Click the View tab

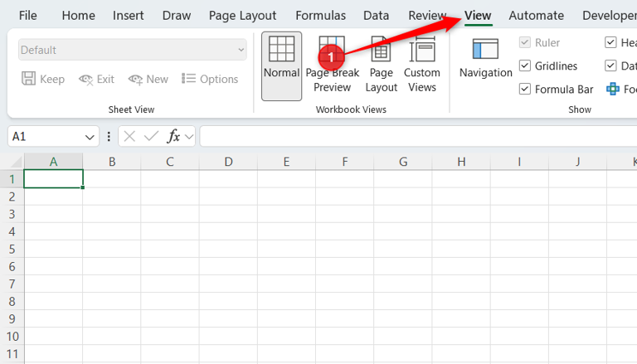pyautogui.click(x=478, y=16)
